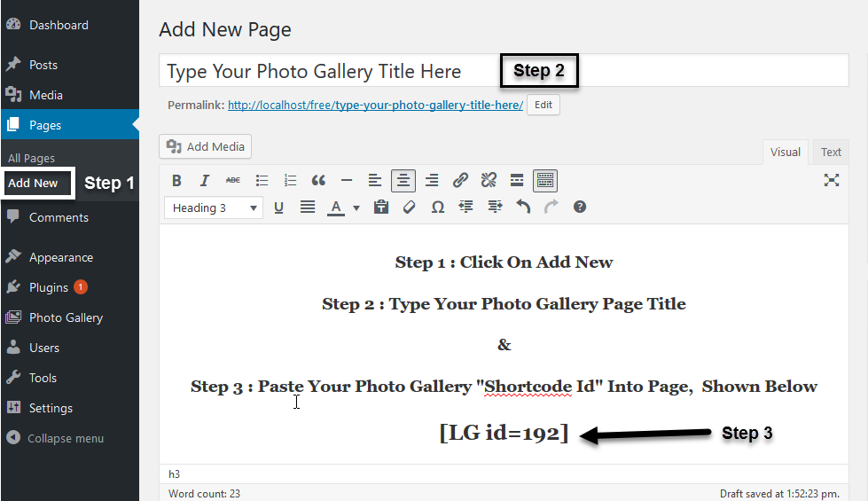The image size is (868, 501).
Task: Open Dashboard in the sidebar
Action: [70, 25]
